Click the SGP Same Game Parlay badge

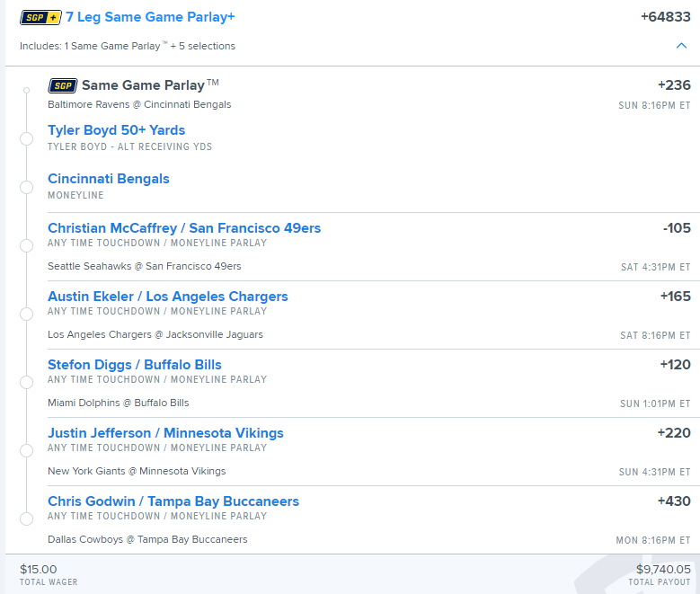[63, 85]
